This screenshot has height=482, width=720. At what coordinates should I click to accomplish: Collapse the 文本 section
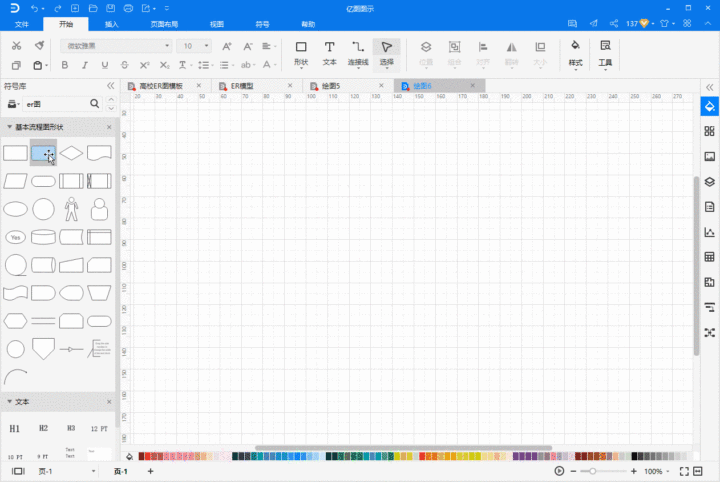tap(10, 402)
